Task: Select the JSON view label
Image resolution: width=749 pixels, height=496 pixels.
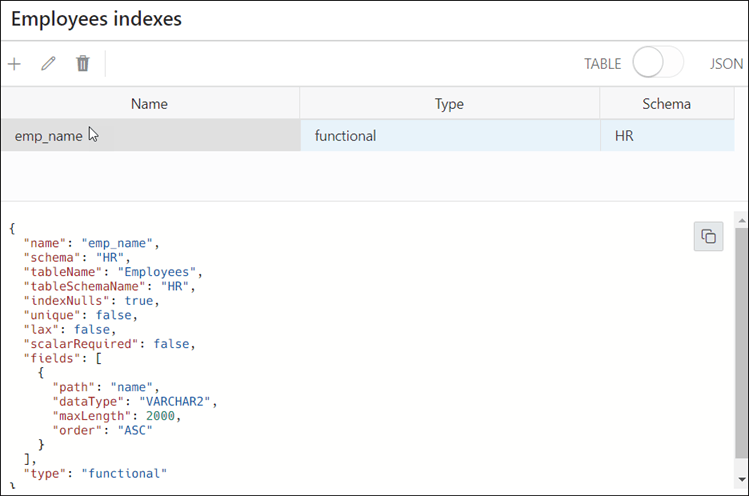Action: [726, 64]
